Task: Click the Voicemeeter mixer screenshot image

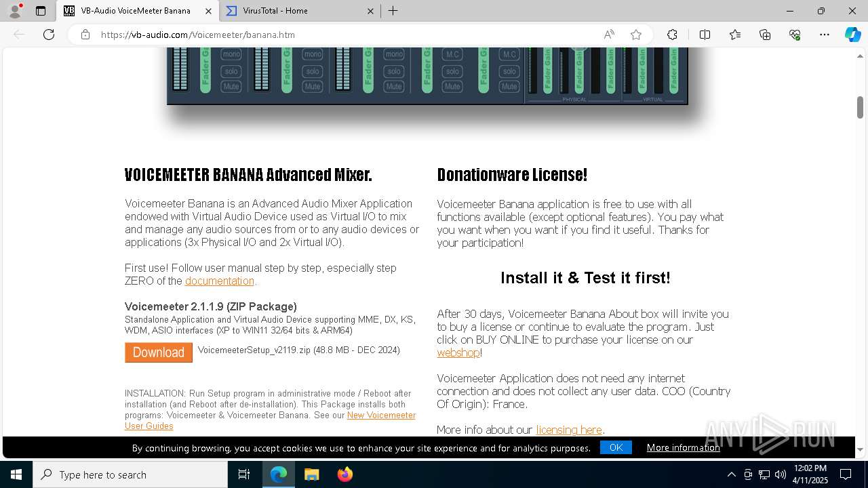Action: [x=427, y=76]
